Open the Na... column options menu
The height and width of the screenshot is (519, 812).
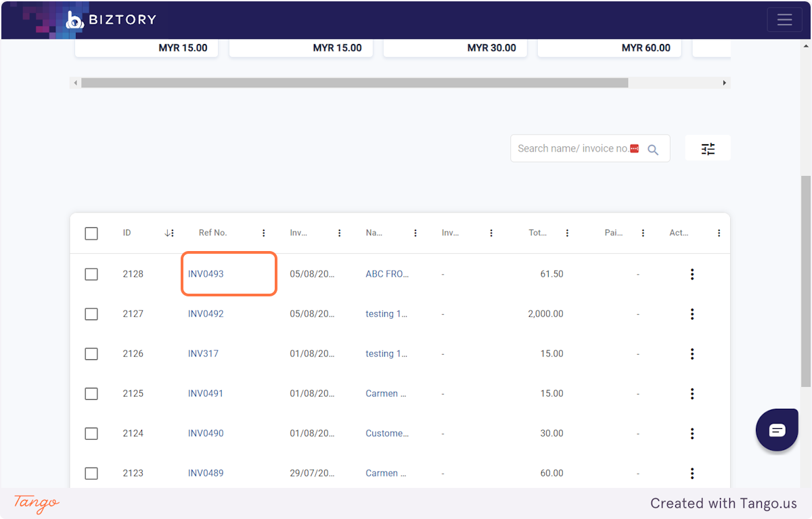pos(415,233)
